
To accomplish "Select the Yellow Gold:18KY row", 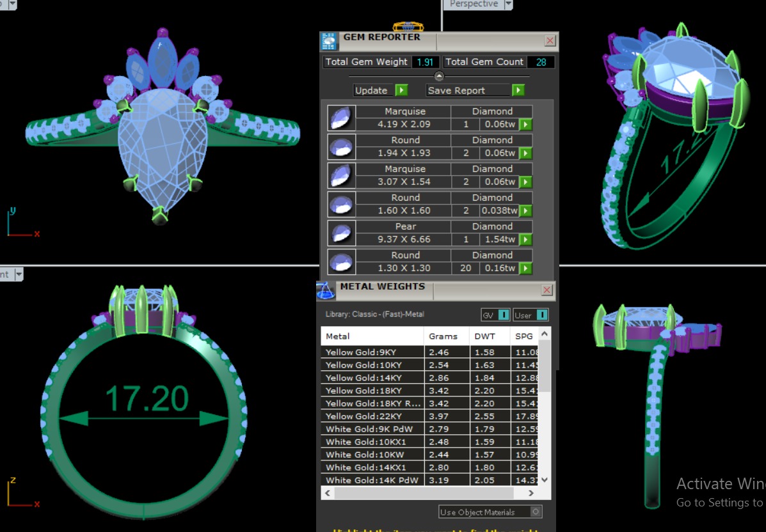I will [429, 391].
